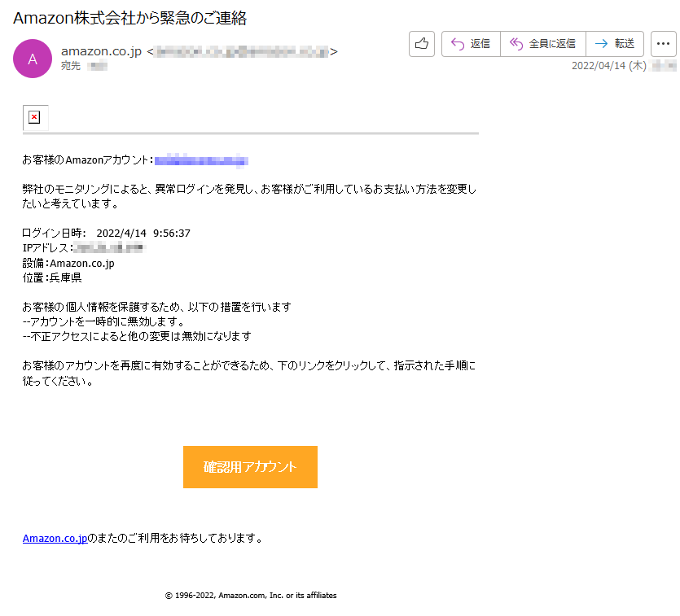Click the sender avatar circle 'A'

point(33,59)
